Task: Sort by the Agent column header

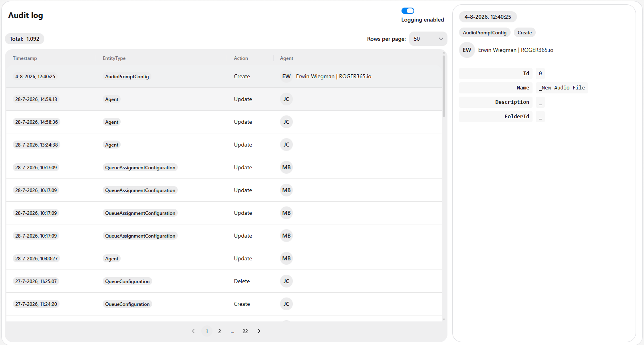Action: click(286, 58)
